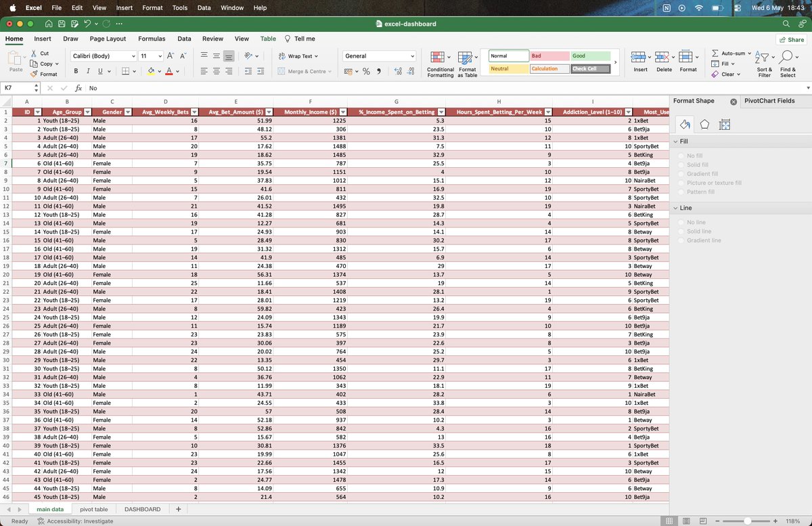Click the Top Align icon
This screenshot has width=812, height=526.
(x=204, y=56)
